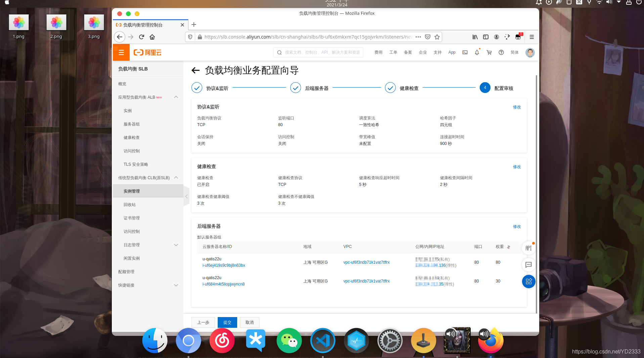Open instance i-uf684m4t5liopjwyncn8 link
This screenshot has height=358, width=644.
[223, 284]
